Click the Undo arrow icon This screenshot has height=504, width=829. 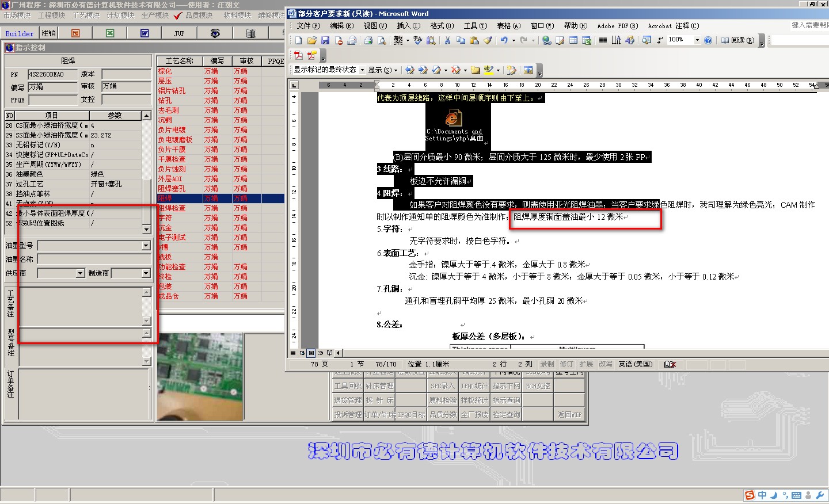tap(504, 40)
